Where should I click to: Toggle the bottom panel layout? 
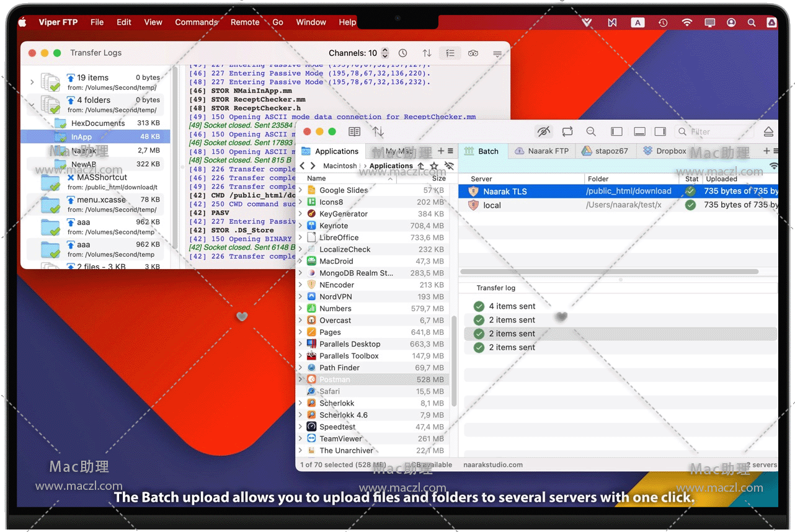(639, 131)
